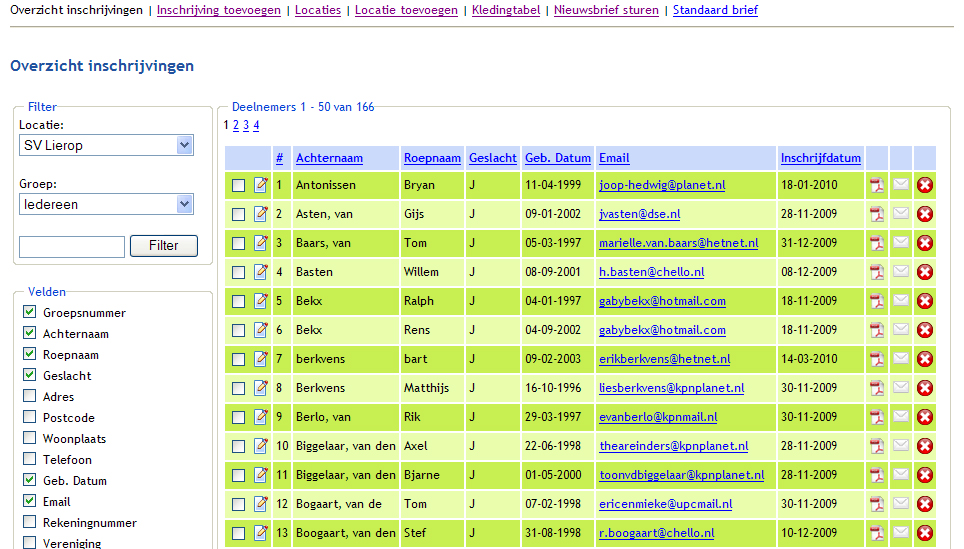Edit berkvens bart entry
This screenshot has height=549, width=964.
(261, 358)
